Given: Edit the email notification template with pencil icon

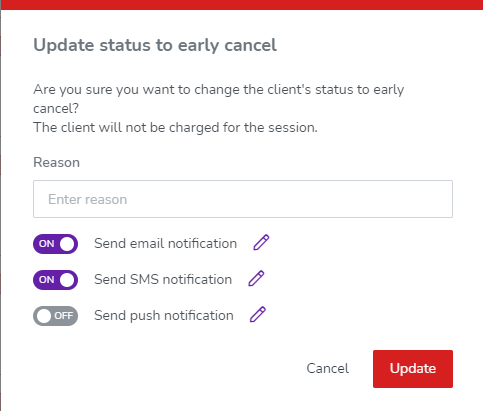Looking at the screenshot, I should pos(261,242).
